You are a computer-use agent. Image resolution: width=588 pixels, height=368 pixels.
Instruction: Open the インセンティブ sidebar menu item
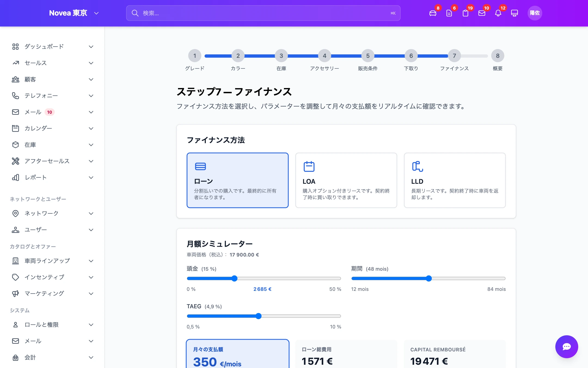coord(53,277)
